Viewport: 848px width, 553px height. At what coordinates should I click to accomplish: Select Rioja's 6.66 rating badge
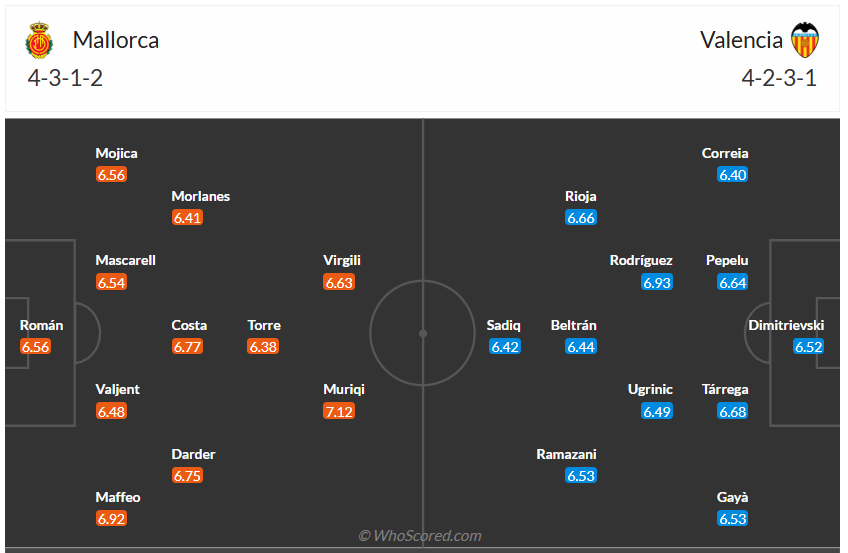click(581, 218)
